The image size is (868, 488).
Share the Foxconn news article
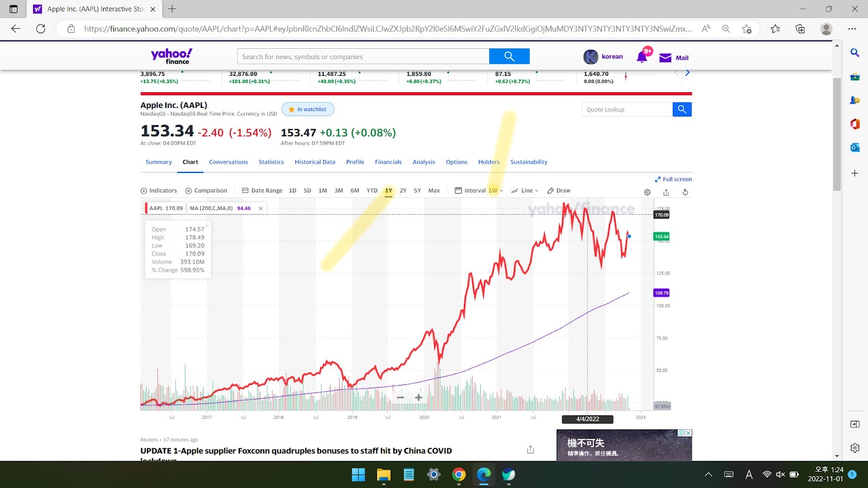pos(531,450)
